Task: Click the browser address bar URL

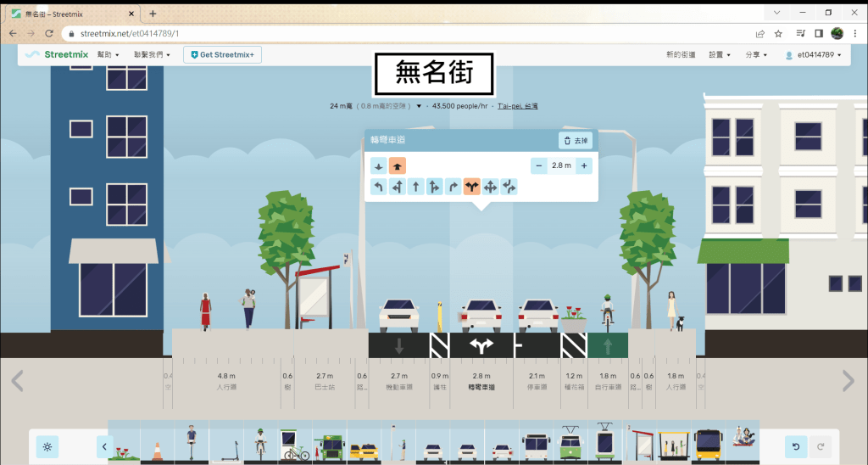Action: tap(130, 34)
